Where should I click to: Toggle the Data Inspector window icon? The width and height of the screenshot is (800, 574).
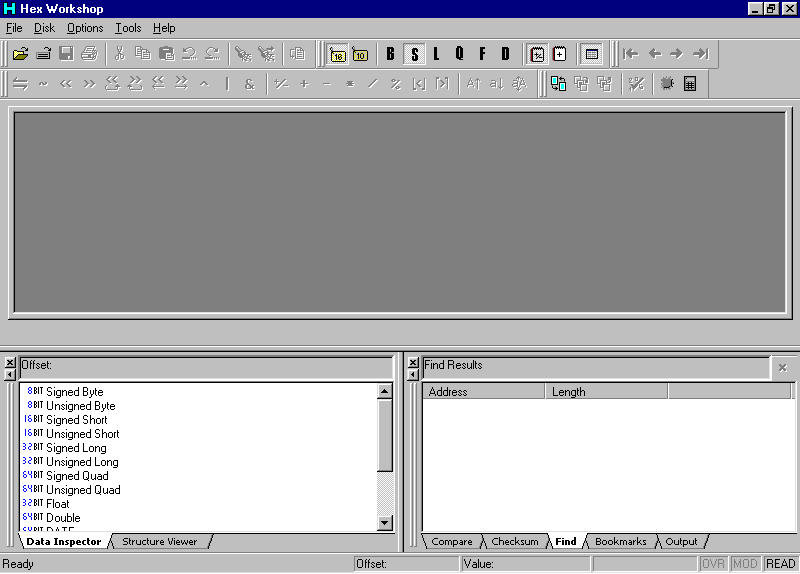pos(592,54)
